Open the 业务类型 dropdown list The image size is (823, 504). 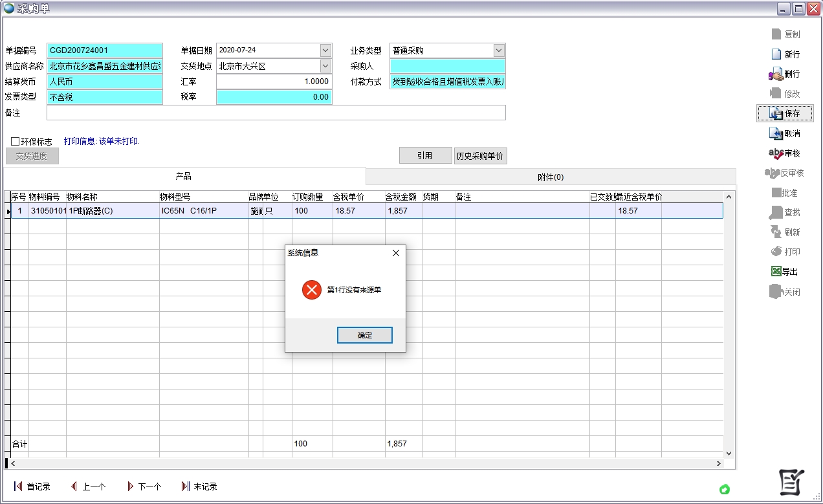point(499,50)
